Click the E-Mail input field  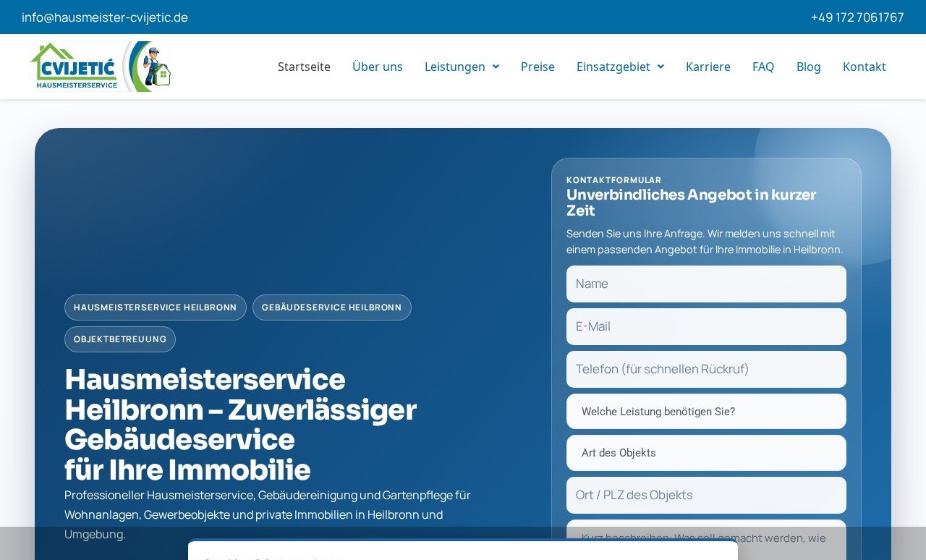coord(706,326)
